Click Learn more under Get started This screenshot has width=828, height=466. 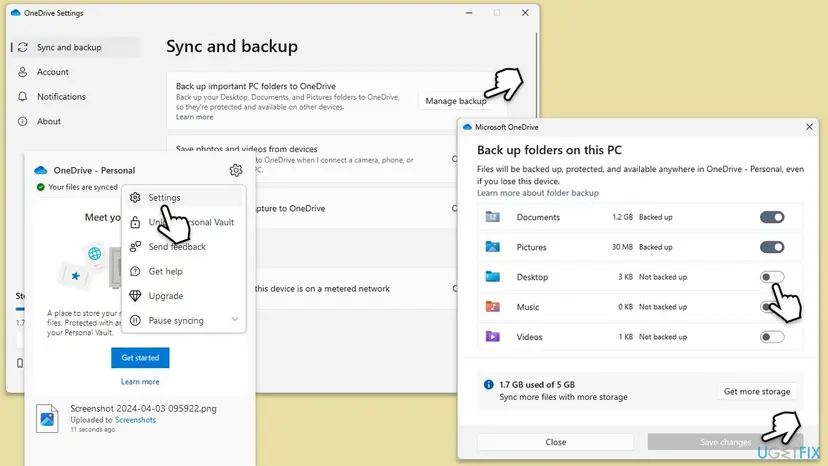(140, 381)
